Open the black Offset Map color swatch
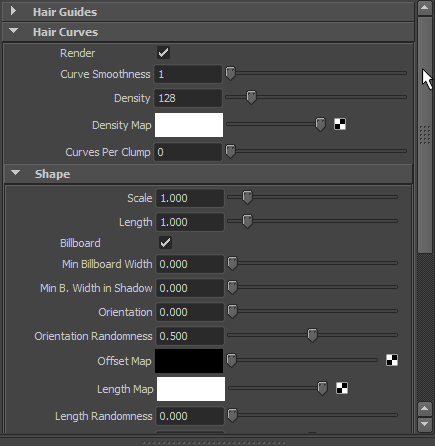Viewport: 435px width, 446px height. pos(189,361)
